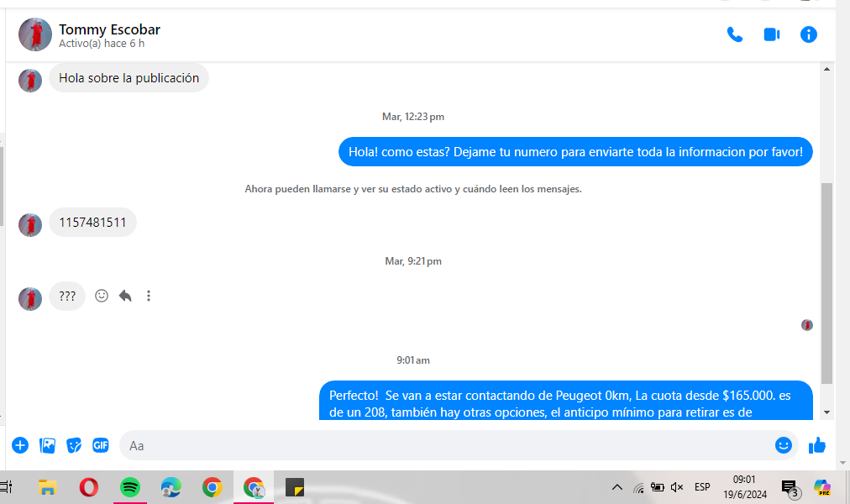Open the ESP language input indicator
850x504 pixels.
702,487
